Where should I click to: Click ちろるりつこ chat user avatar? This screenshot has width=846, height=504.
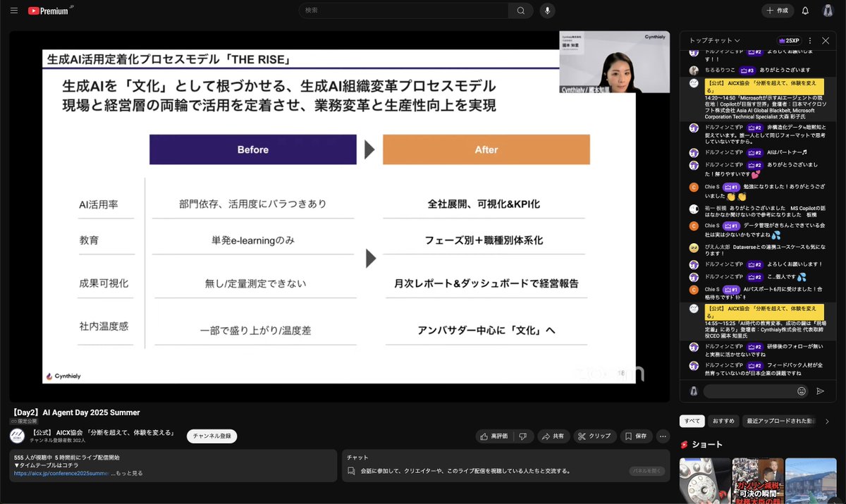click(694, 70)
